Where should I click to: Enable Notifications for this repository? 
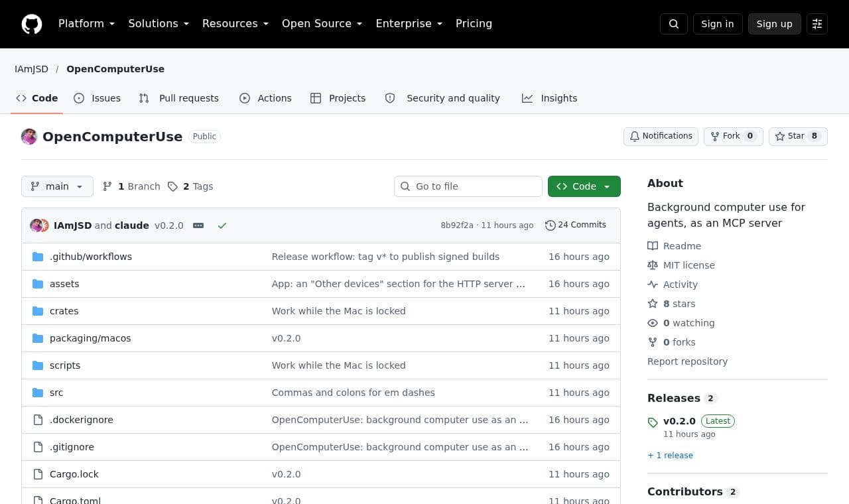(661, 136)
